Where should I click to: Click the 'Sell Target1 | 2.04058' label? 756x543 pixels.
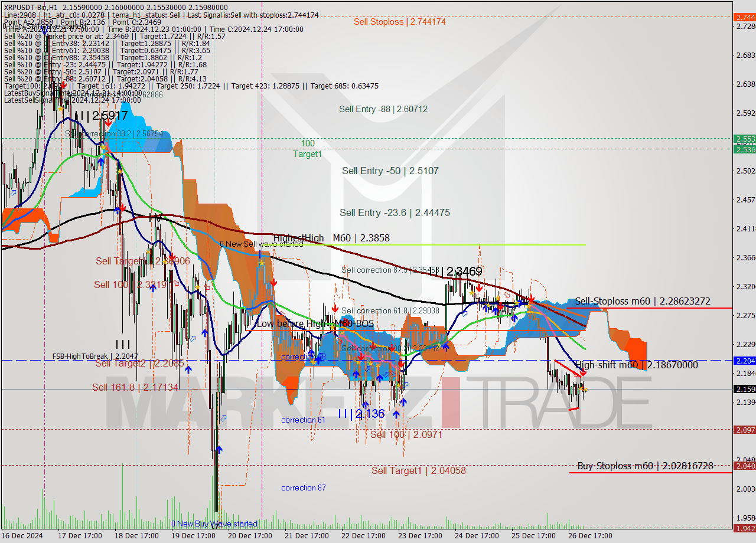click(419, 470)
